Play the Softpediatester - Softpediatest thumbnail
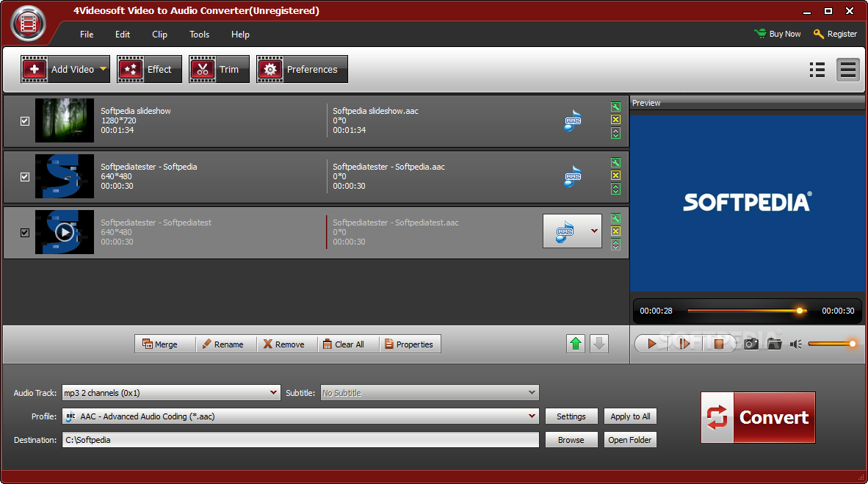 tap(65, 232)
